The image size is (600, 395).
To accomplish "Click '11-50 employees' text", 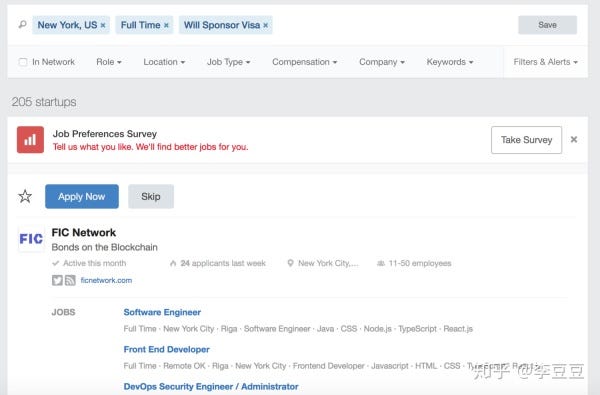I will [x=420, y=263].
